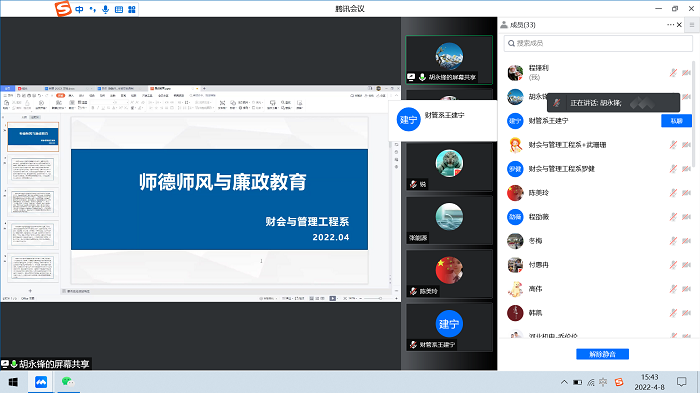Click the camera icon in 胡永锋's row
Viewport: 700px width, 393px height.
pyautogui.click(x=687, y=96)
